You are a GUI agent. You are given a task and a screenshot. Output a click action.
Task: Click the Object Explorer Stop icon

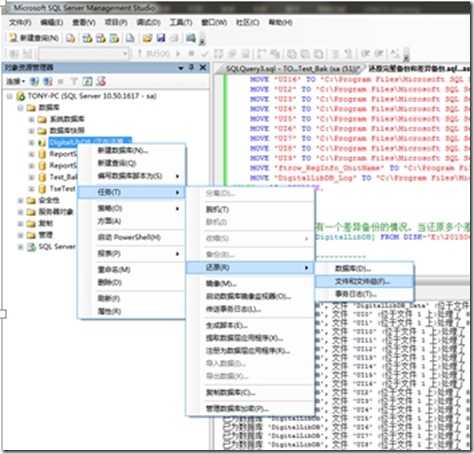click(61, 81)
